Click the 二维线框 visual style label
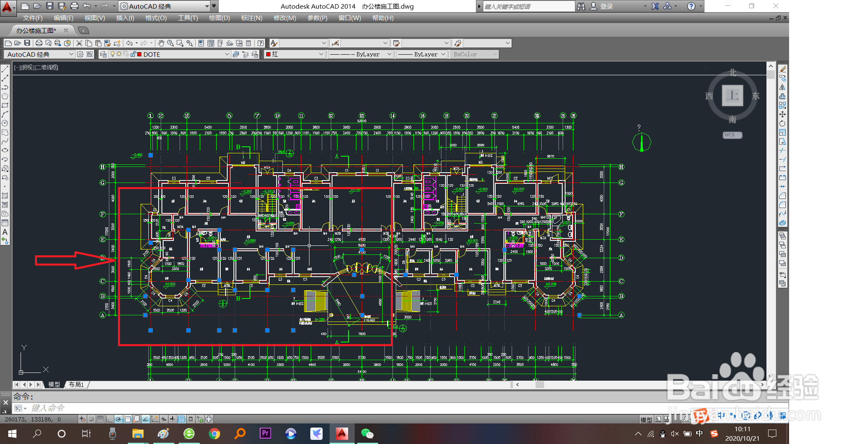The height and width of the screenshot is (444, 868). pos(47,67)
